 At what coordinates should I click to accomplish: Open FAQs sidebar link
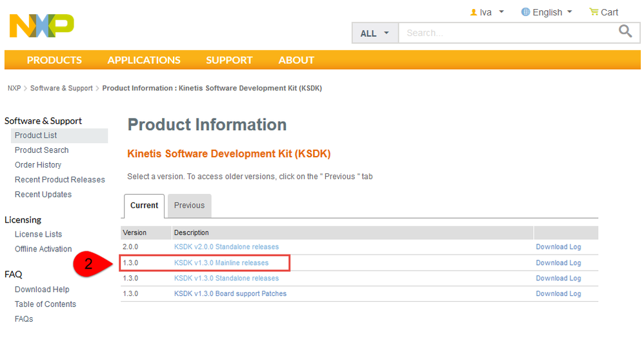pos(24,319)
